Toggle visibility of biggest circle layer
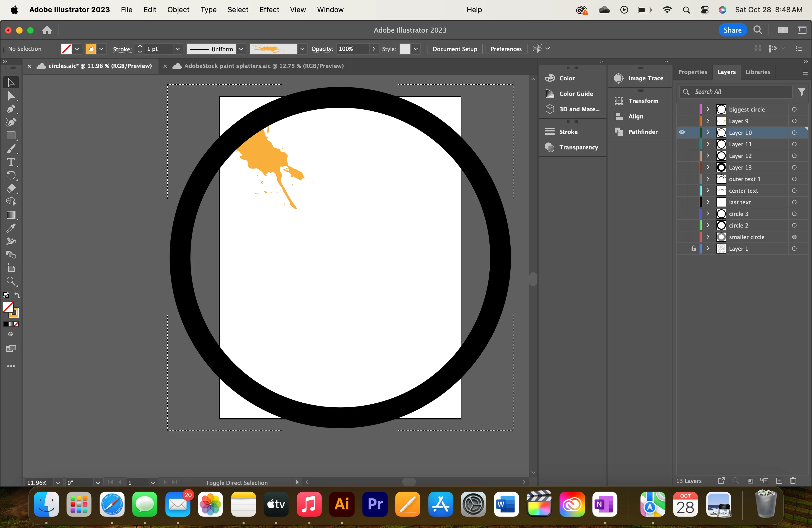This screenshot has width=812, height=528. (682, 109)
